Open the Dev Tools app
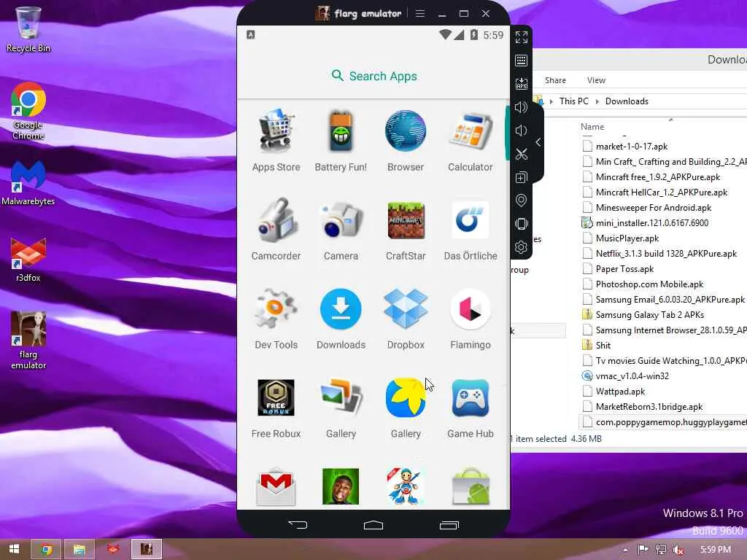The image size is (747, 560). click(276, 318)
